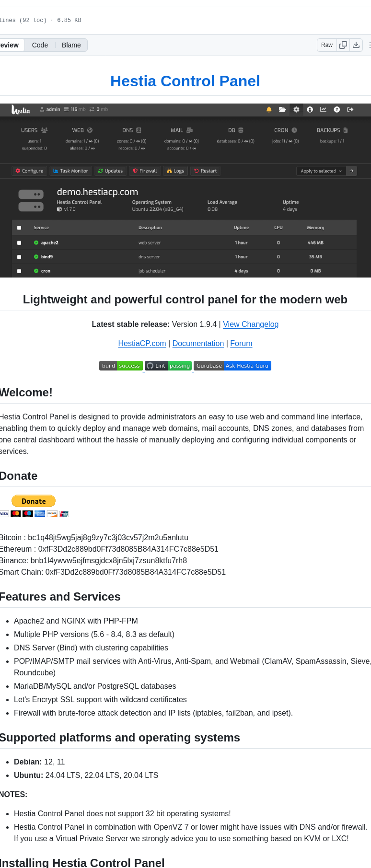371x868 pixels.
Task: Tick the bind9 service checkbox
Action: [x=19, y=257]
